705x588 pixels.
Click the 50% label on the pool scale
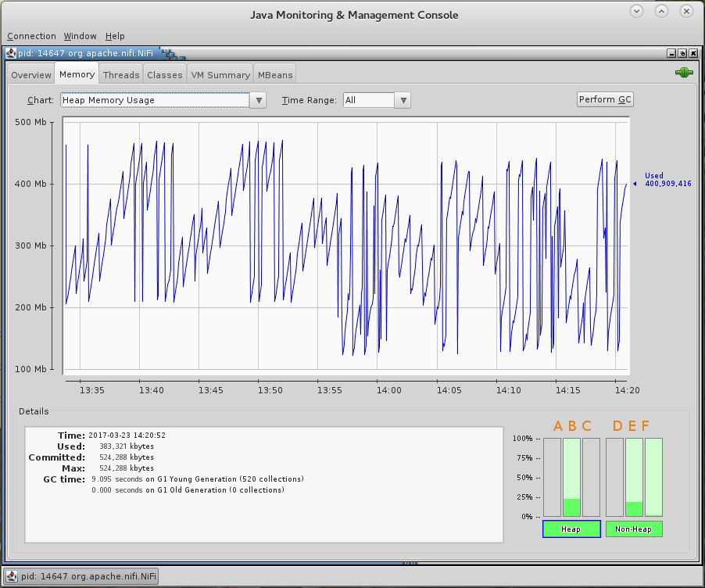point(524,477)
